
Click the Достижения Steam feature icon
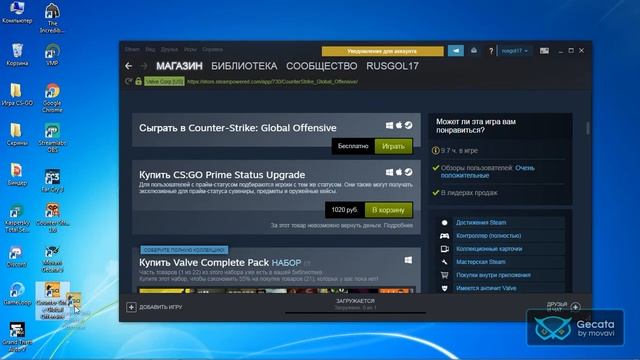click(x=444, y=223)
